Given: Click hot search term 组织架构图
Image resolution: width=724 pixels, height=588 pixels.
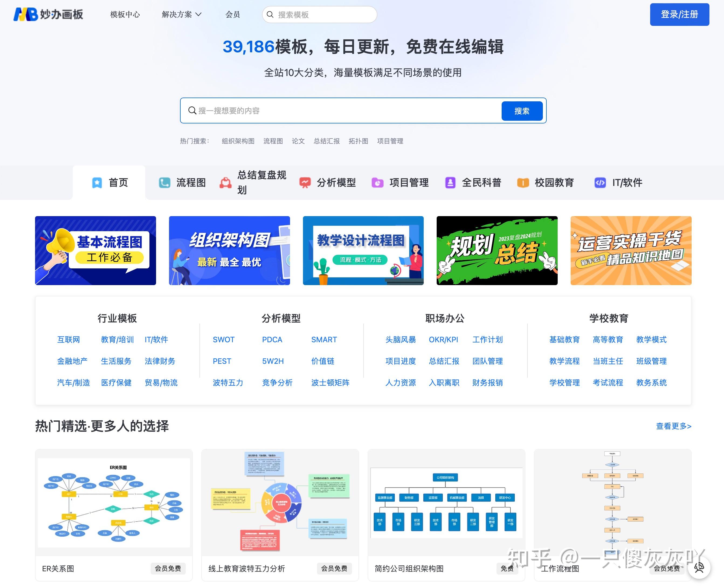Looking at the screenshot, I should [x=238, y=141].
